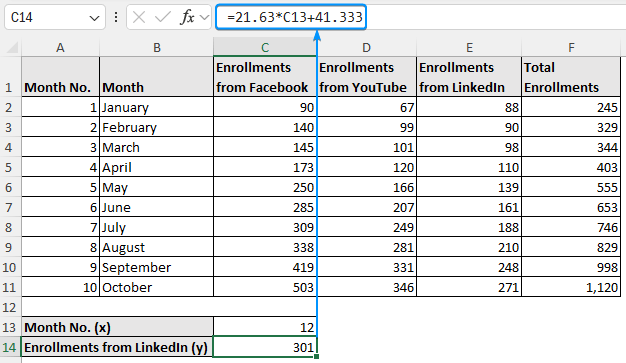Select row 12 header
This screenshot has width=626, height=363.
pyautogui.click(x=10, y=307)
